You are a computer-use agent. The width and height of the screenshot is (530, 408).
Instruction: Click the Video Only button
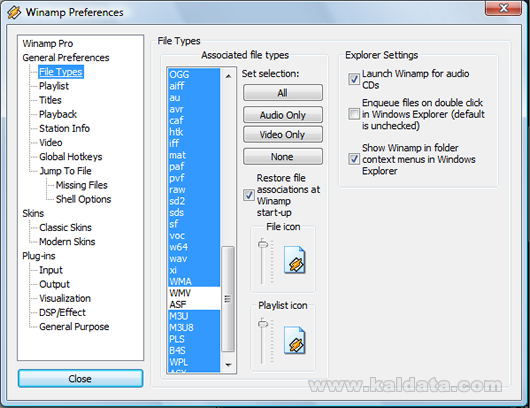coord(283,135)
